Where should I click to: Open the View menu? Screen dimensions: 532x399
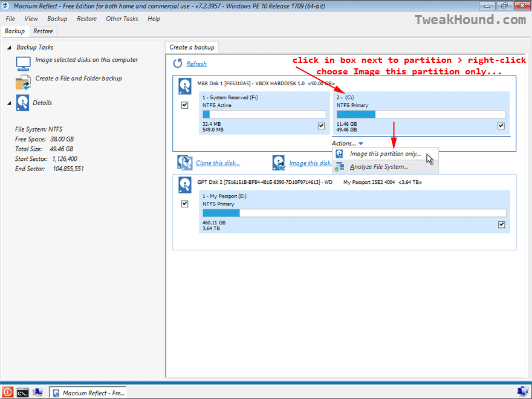click(x=31, y=19)
